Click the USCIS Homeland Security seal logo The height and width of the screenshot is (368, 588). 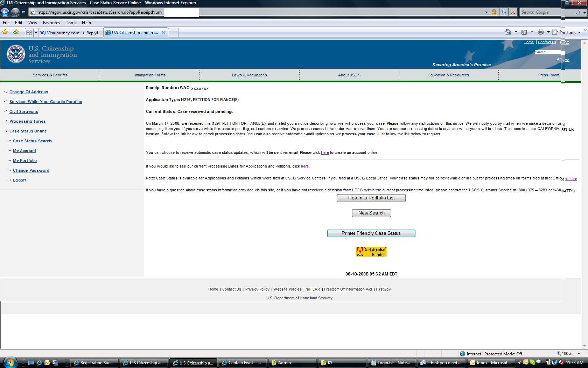(16, 54)
